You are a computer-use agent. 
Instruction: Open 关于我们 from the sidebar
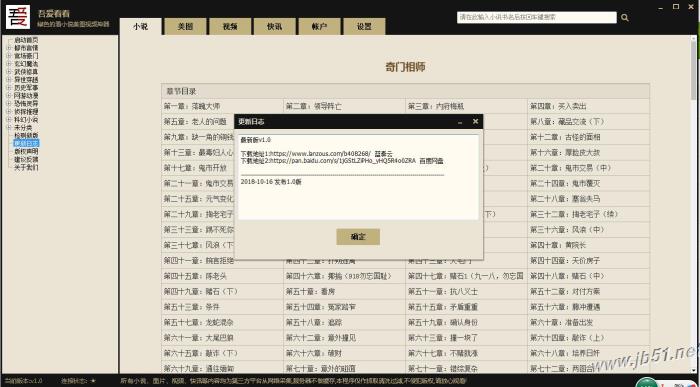[x=26, y=167]
